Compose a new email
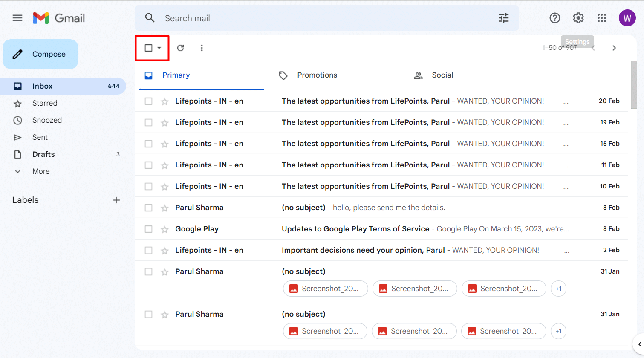The height and width of the screenshot is (358, 644). tap(40, 54)
